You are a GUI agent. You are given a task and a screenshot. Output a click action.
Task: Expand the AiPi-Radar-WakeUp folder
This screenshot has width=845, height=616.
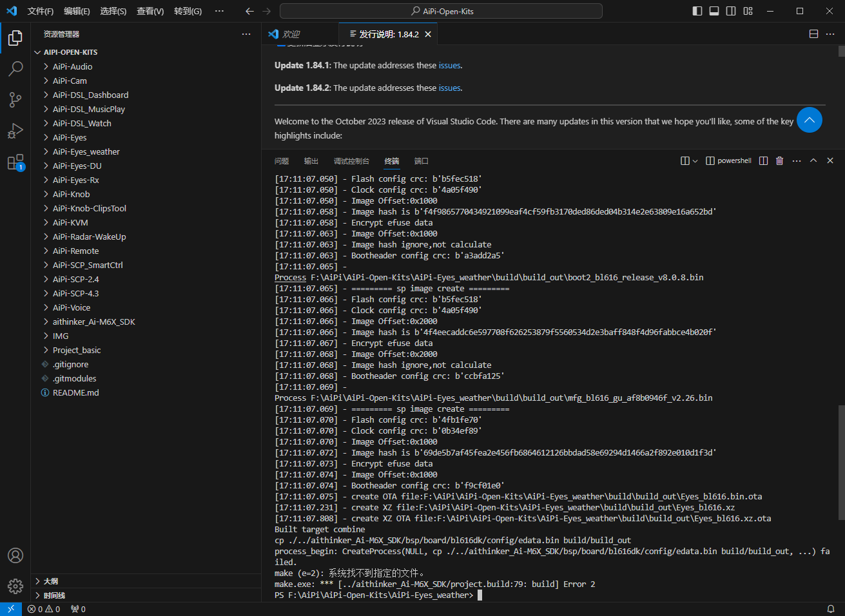click(x=146, y=236)
